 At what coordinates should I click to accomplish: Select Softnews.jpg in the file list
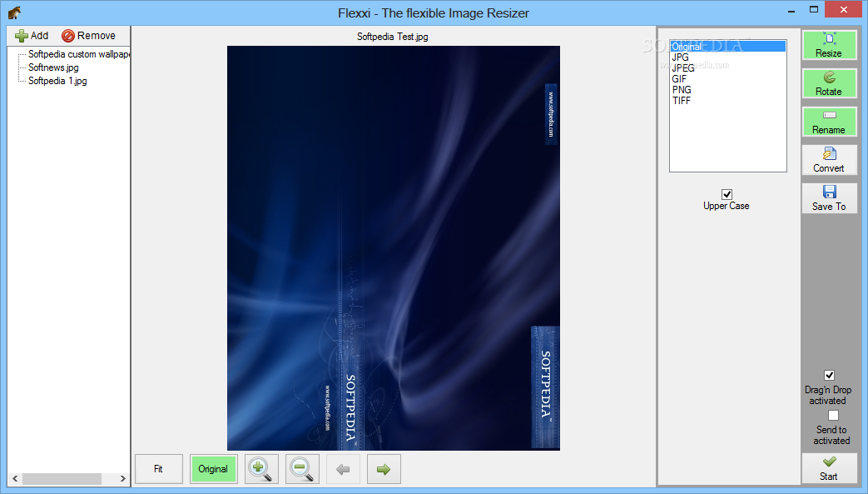point(53,67)
